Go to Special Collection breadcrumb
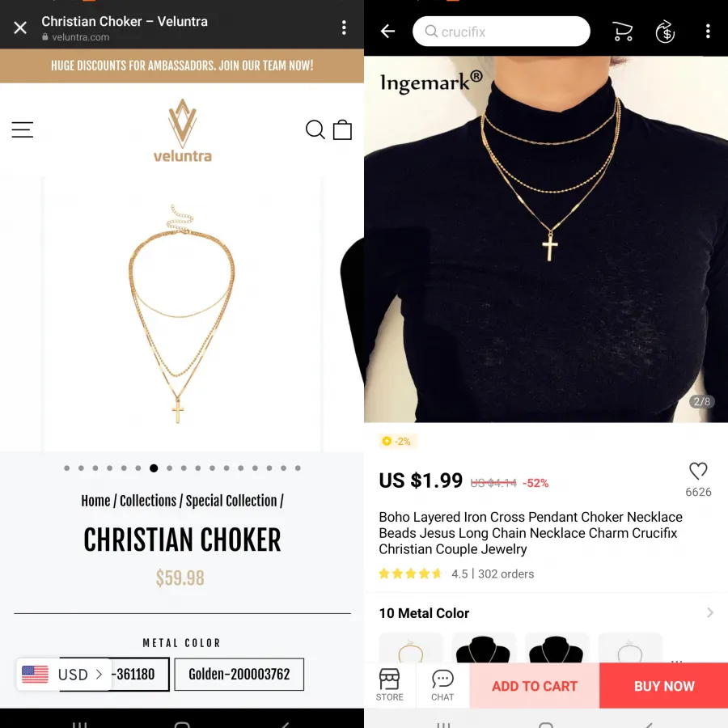Image resolution: width=728 pixels, height=728 pixels. pyautogui.click(x=231, y=501)
